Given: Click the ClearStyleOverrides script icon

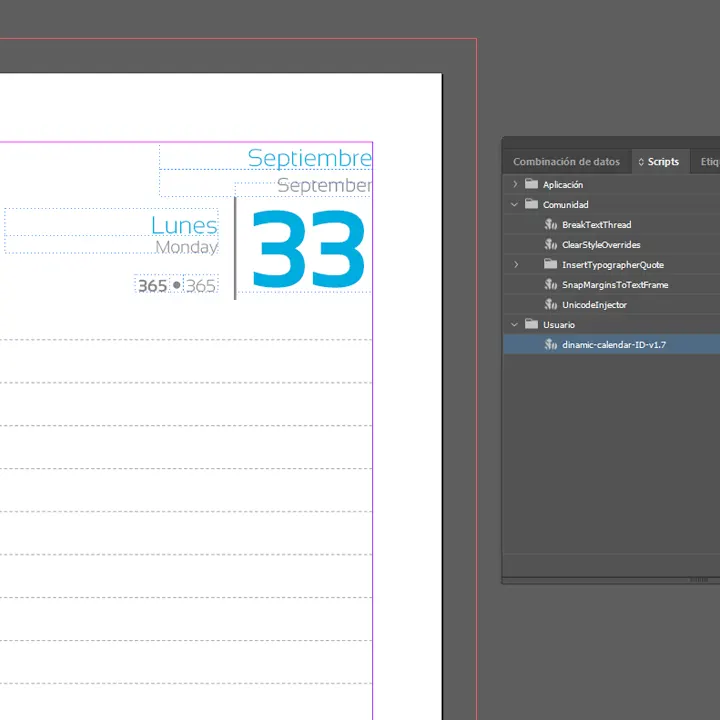Looking at the screenshot, I should pos(550,245).
